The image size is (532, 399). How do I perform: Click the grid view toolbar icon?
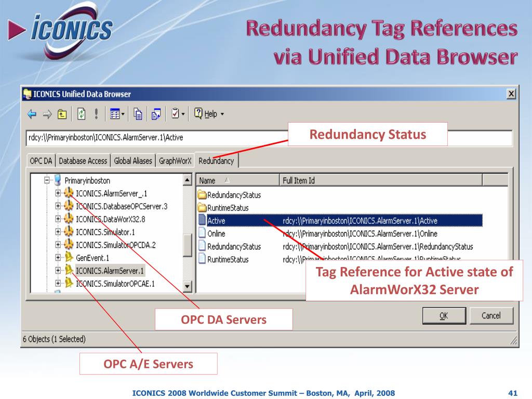click(115, 114)
